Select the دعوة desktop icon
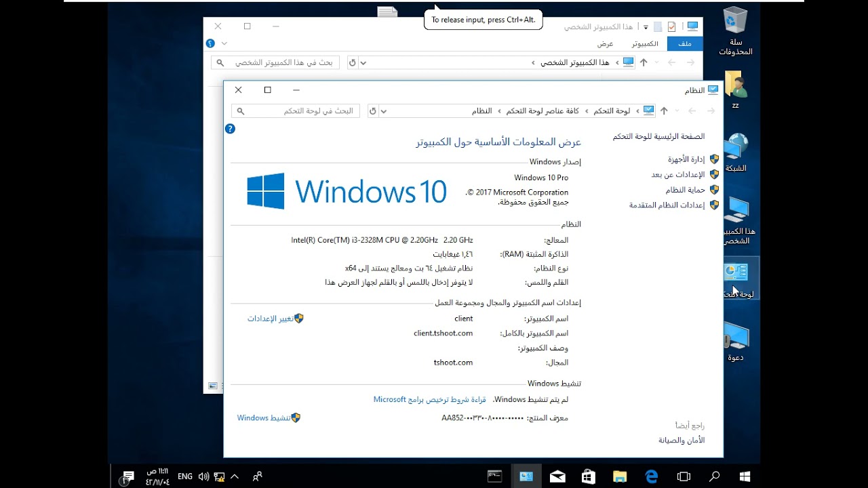The width and height of the screenshot is (868, 488). point(736,342)
